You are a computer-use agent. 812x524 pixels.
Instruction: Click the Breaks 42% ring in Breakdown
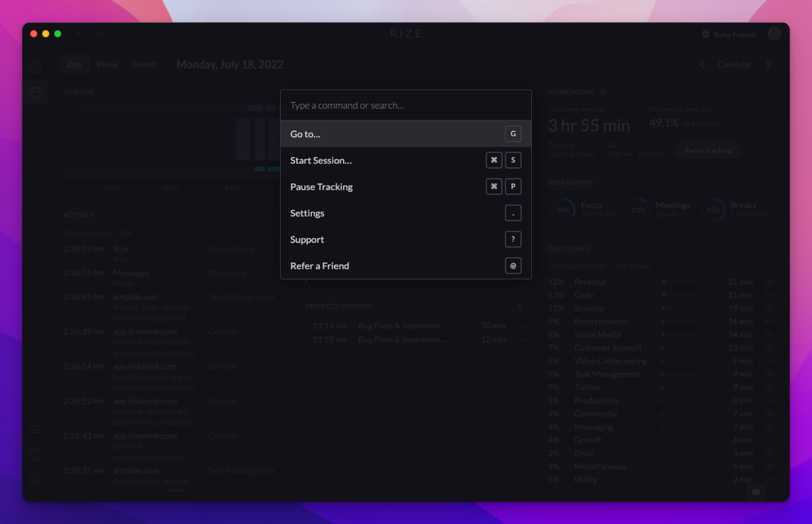pos(713,210)
